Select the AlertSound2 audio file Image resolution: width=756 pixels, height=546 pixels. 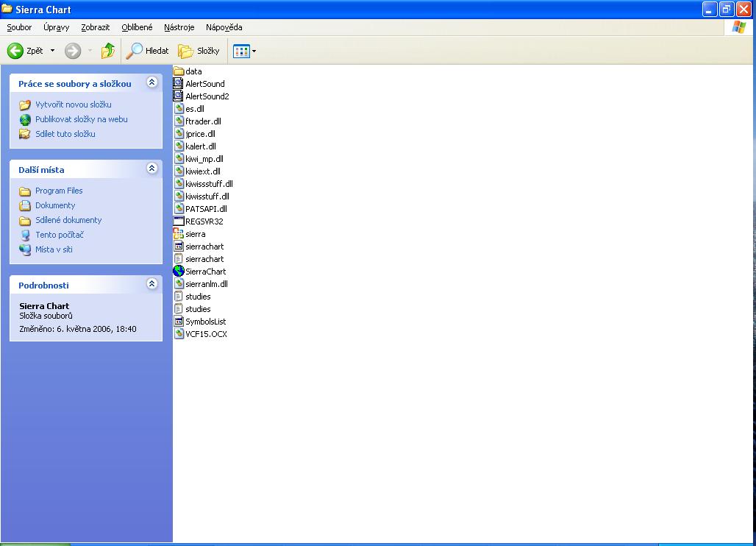[x=202, y=96]
